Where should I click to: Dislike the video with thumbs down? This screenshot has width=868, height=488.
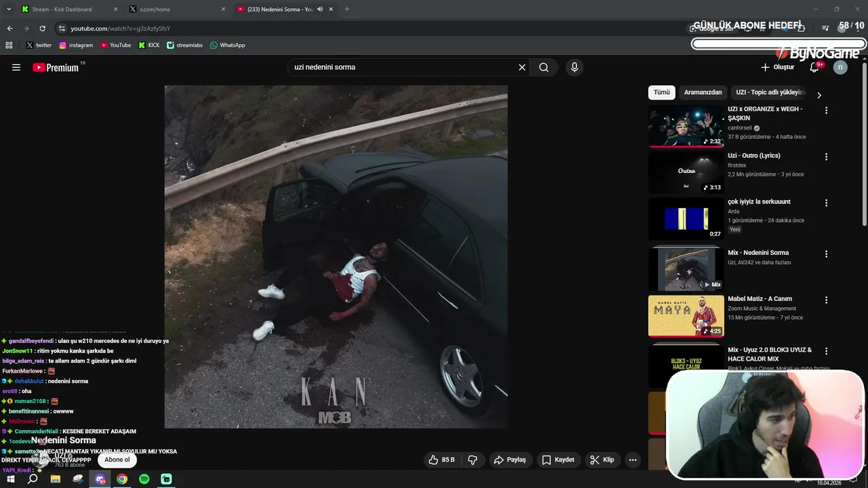[473, 460]
